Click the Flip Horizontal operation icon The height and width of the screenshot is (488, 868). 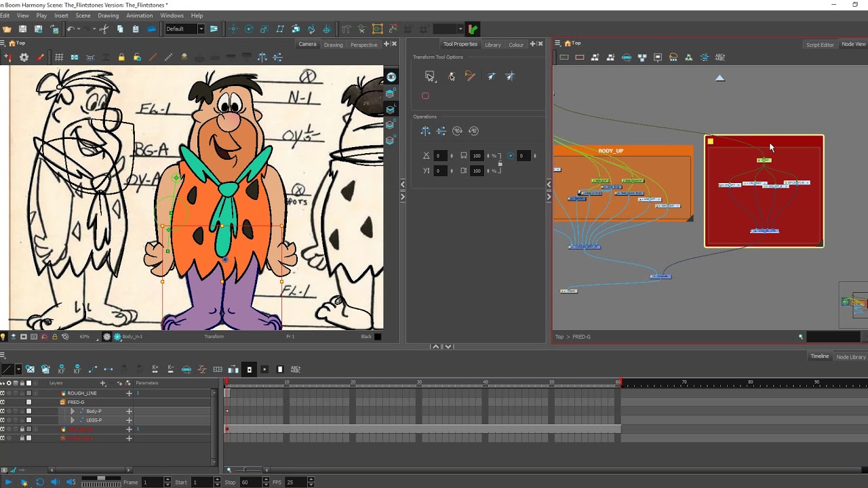426,131
